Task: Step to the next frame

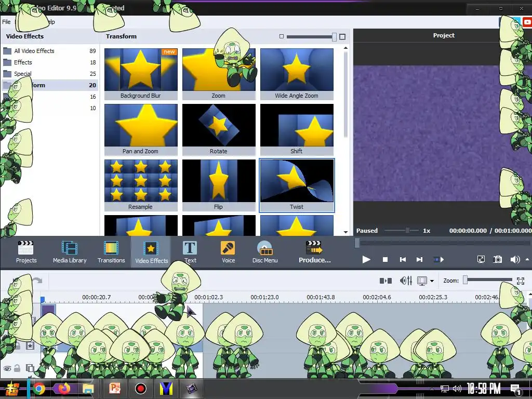Action: (419, 260)
